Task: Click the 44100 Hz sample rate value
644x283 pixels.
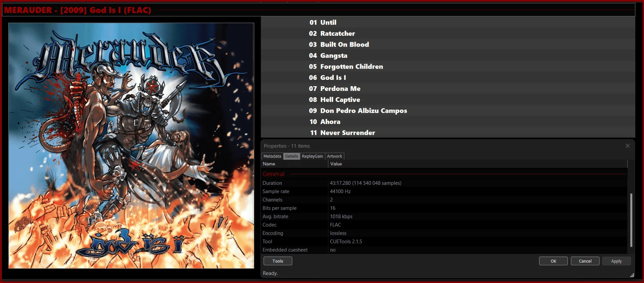Action: pos(340,191)
